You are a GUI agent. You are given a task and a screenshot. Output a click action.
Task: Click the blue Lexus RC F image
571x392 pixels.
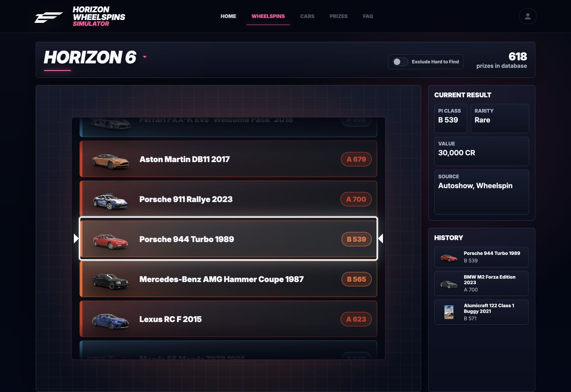point(110,321)
